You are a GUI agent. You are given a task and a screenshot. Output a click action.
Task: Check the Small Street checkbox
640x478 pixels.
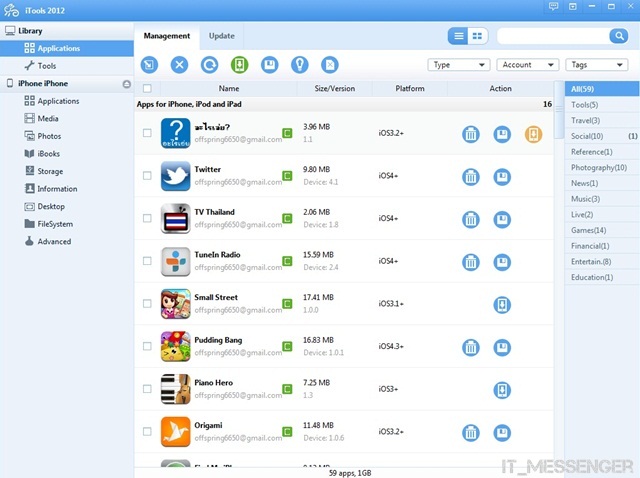click(x=147, y=303)
